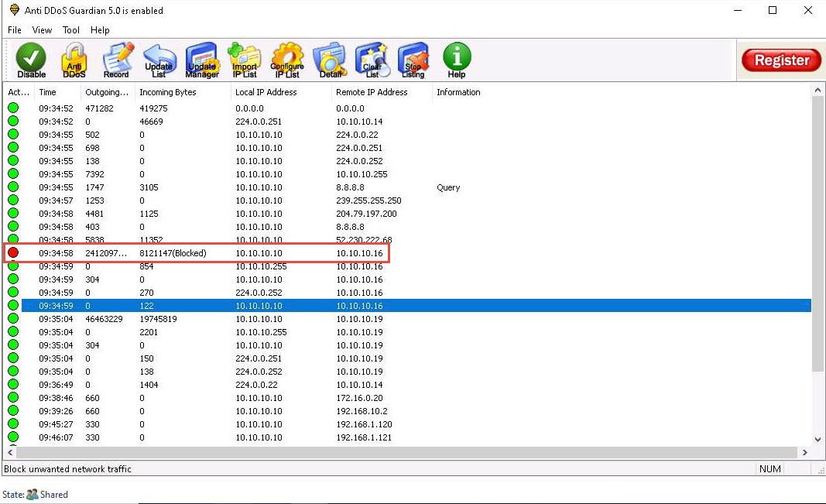Viewport: 826px width, 504px height.
Task: Click the incoming value 3105
Action: click(x=149, y=187)
